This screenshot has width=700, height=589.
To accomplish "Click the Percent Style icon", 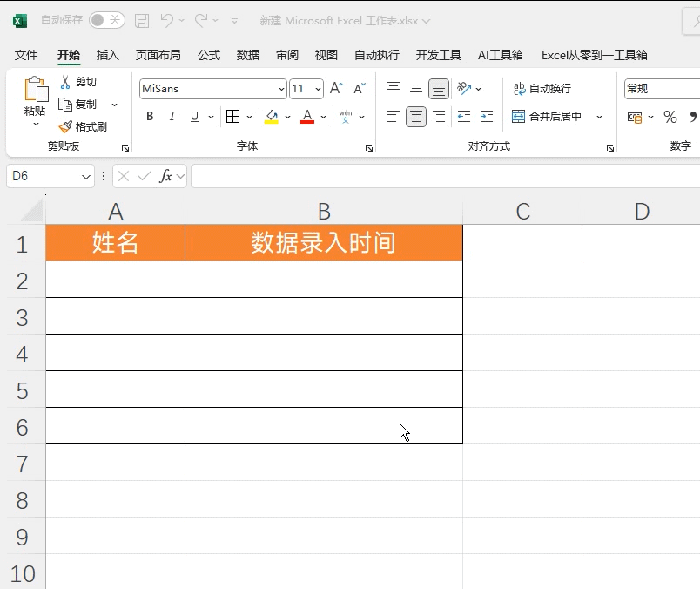I will (x=670, y=117).
